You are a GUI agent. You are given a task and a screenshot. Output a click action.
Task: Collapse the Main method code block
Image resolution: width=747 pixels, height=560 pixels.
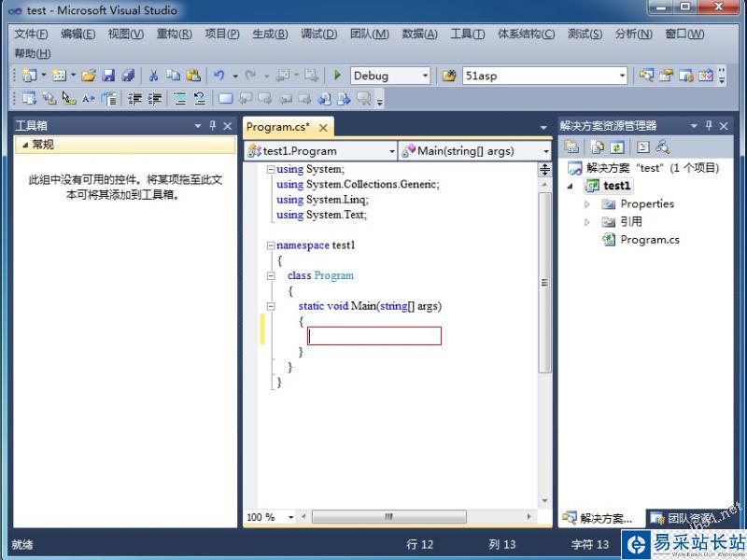[271, 306]
